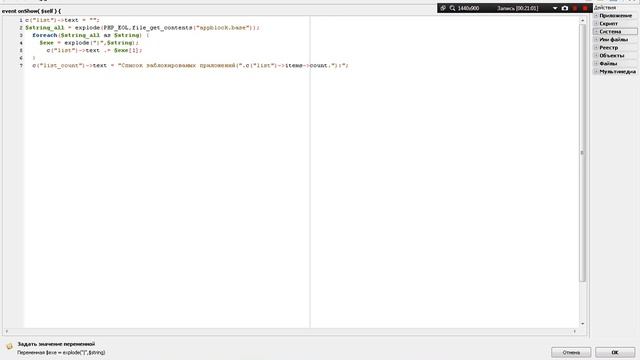Click the Запись recording timer text

pyautogui.click(x=518, y=8)
